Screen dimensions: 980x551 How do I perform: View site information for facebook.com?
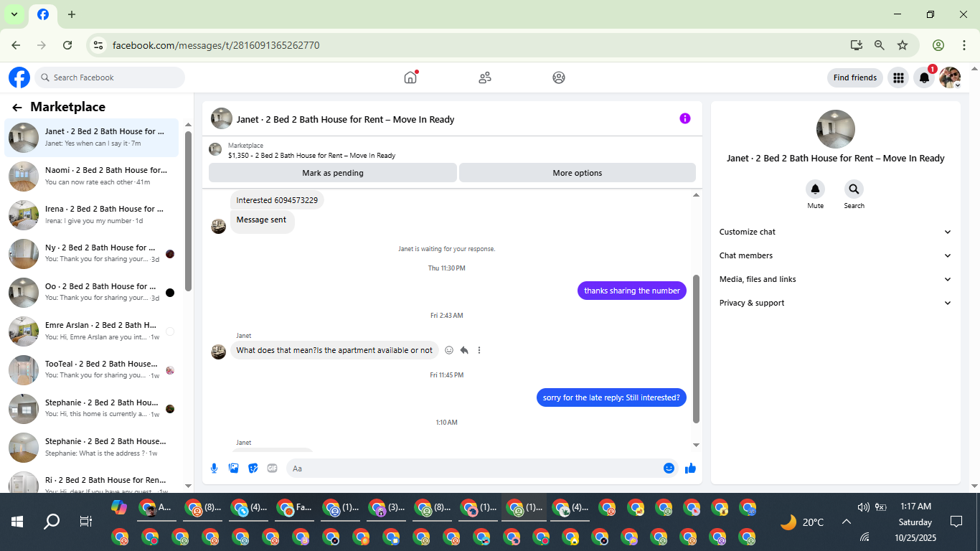(98, 45)
